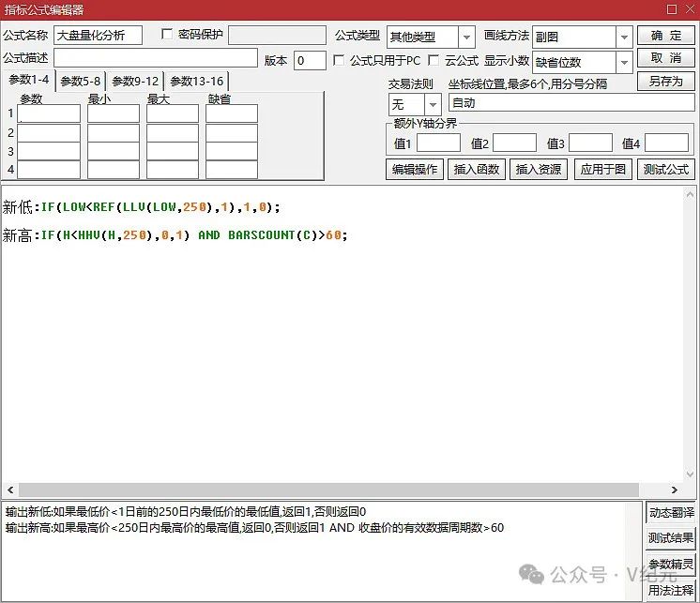Click the 插入资源 insert resource button
700x603 pixels.
tap(539, 169)
